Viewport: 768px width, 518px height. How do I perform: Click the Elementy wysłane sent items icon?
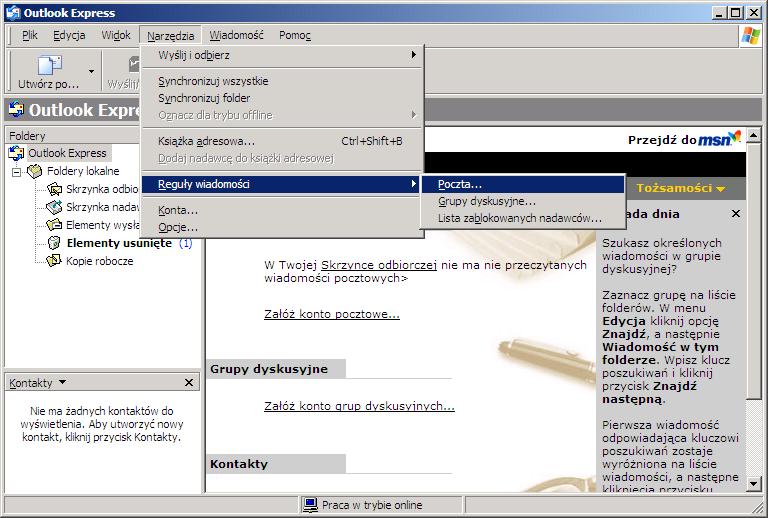pyautogui.click(x=54, y=225)
